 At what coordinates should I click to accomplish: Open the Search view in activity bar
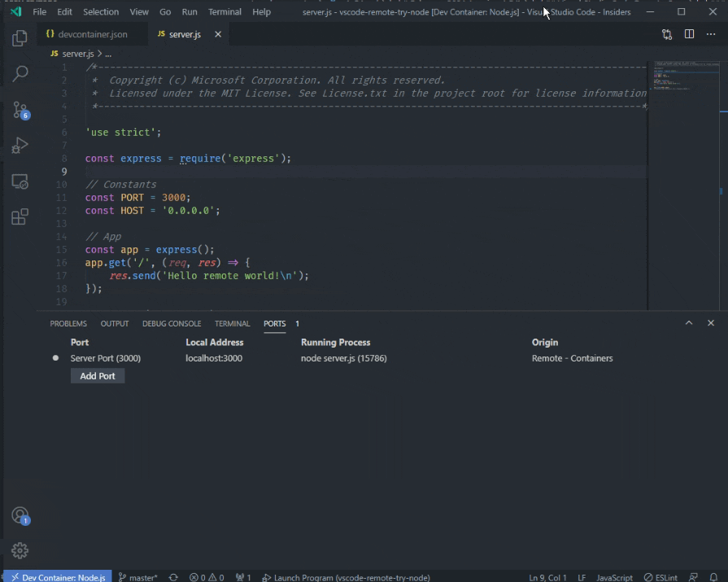click(x=20, y=73)
